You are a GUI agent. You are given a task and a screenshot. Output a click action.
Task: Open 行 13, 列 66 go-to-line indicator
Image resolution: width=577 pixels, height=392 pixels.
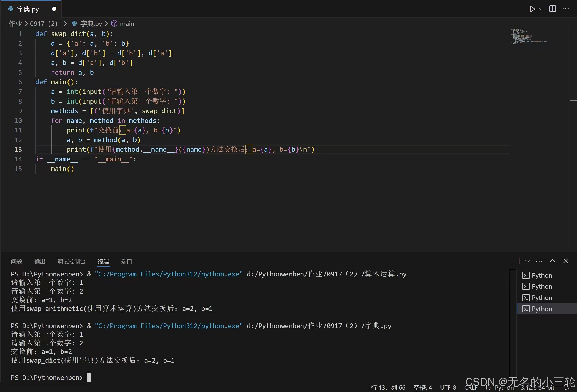[x=388, y=387]
